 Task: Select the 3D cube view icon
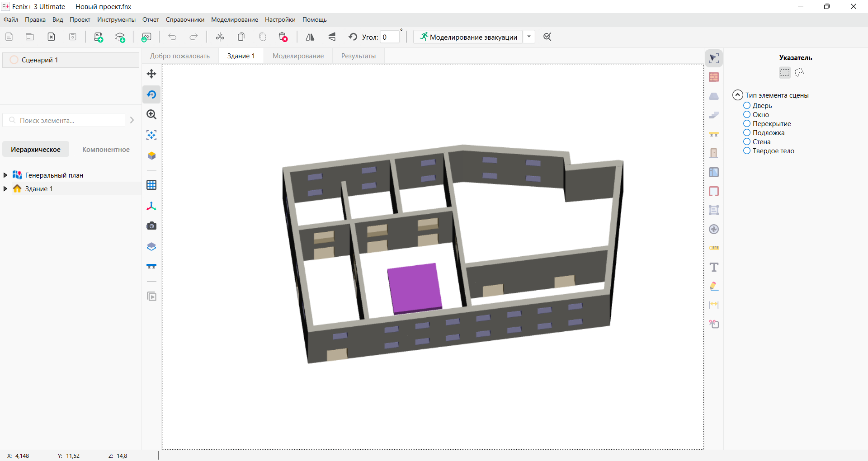[x=151, y=155]
